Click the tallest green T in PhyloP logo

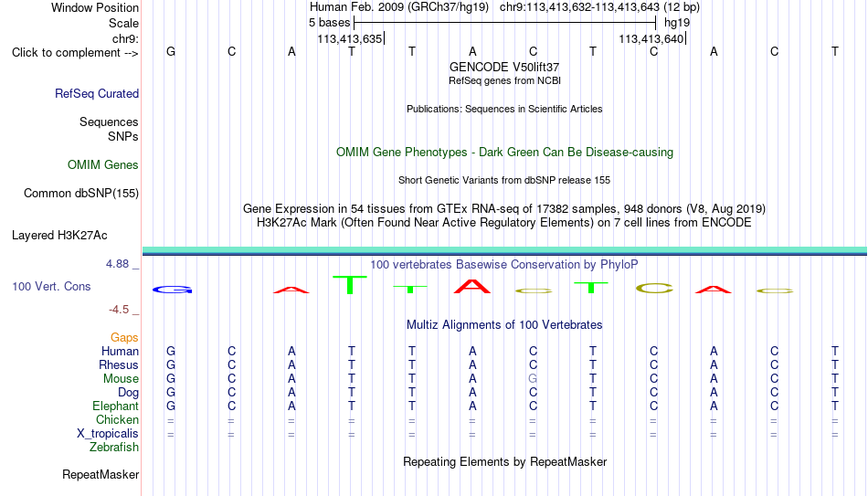(x=350, y=284)
